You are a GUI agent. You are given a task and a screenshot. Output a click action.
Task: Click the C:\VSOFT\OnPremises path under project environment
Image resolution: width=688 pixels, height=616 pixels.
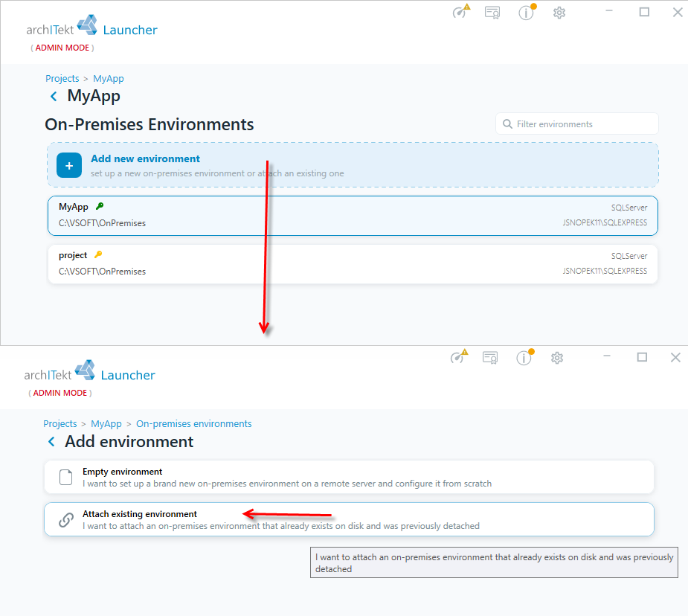point(102,271)
